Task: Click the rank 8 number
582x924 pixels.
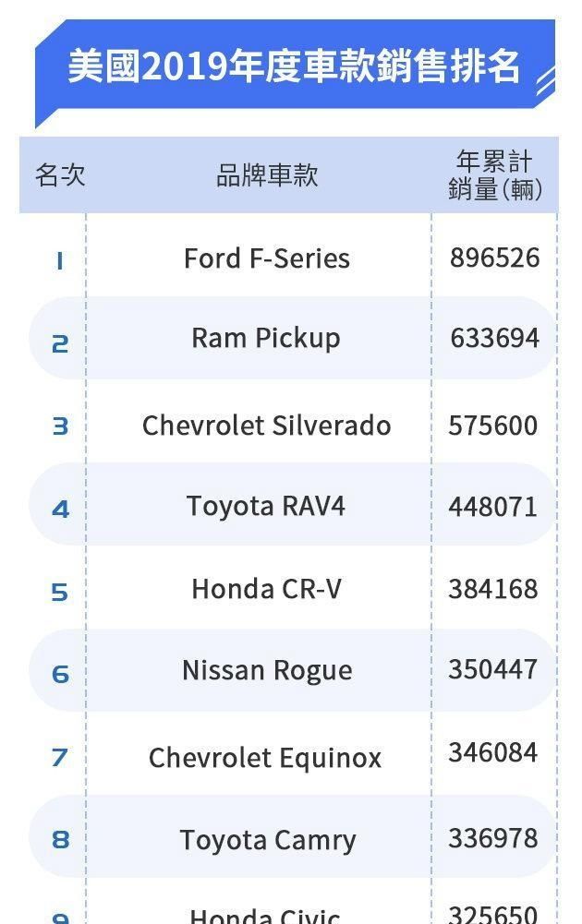Action: [x=60, y=840]
